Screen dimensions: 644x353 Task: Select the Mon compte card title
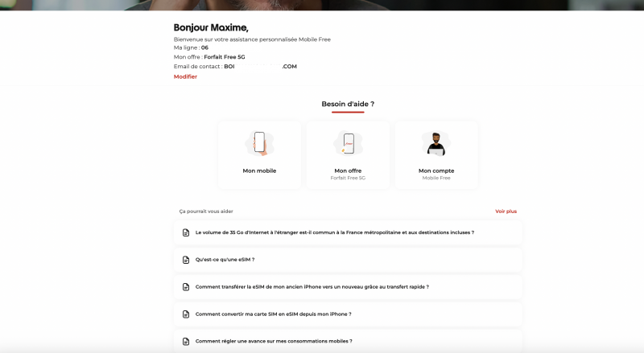[x=436, y=170]
